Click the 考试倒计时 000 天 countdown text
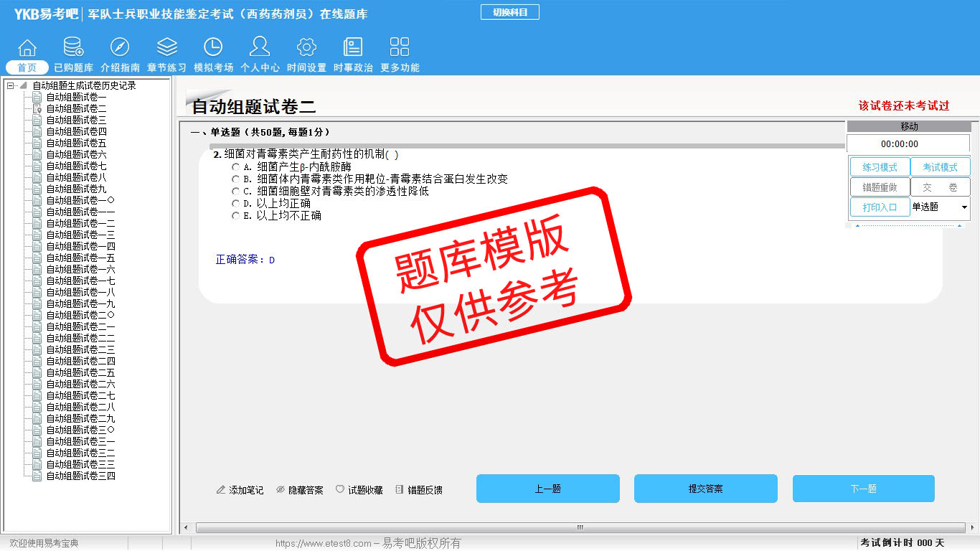Viewport: 980px width, 551px height. (x=903, y=543)
